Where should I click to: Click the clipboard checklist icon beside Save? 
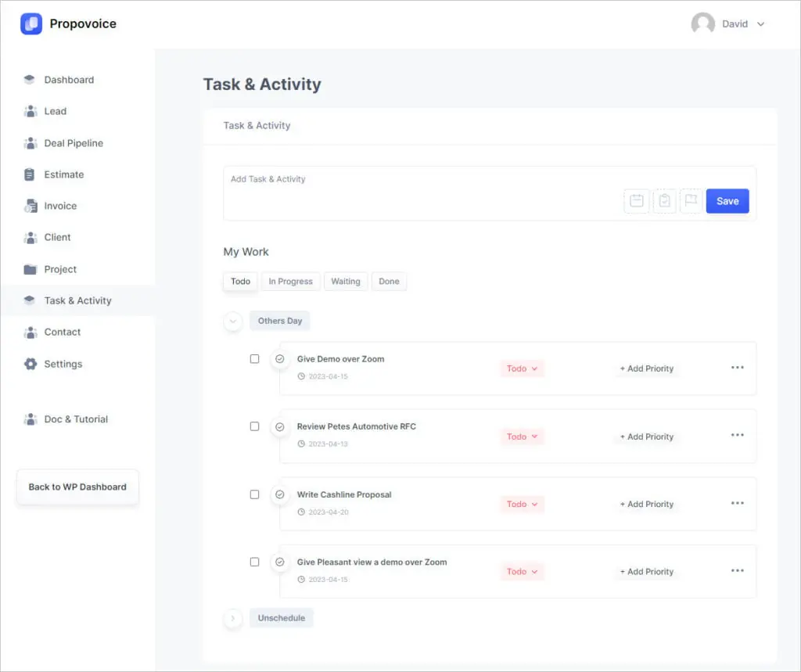tap(664, 201)
